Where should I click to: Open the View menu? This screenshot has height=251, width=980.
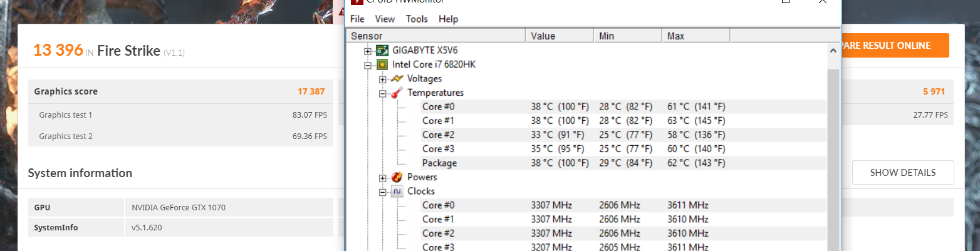point(385,19)
